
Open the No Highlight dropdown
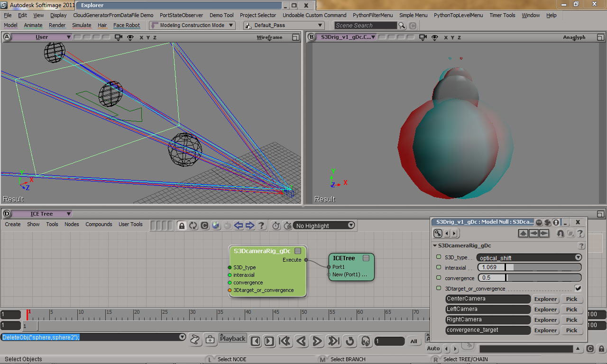[324, 226]
